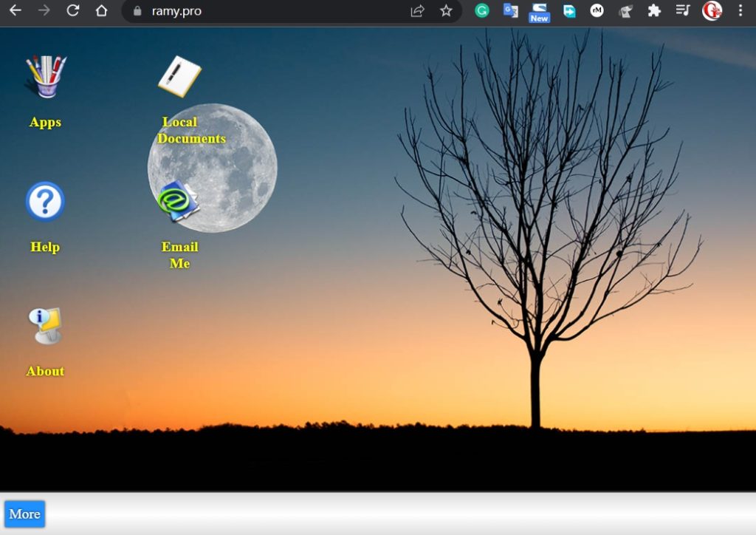Image resolution: width=756 pixels, height=535 pixels.
Task: Click the About computer info icon
Action: 46,326
